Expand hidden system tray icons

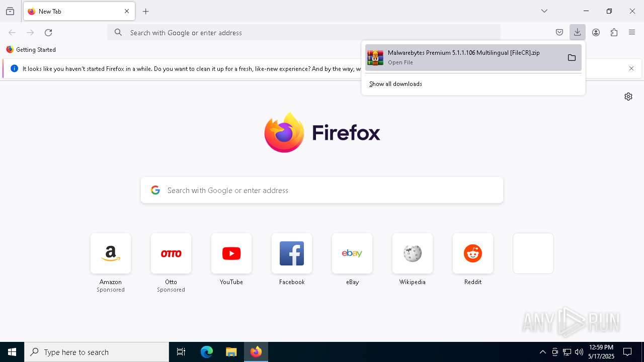pyautogui.click(x=542, y=352)
